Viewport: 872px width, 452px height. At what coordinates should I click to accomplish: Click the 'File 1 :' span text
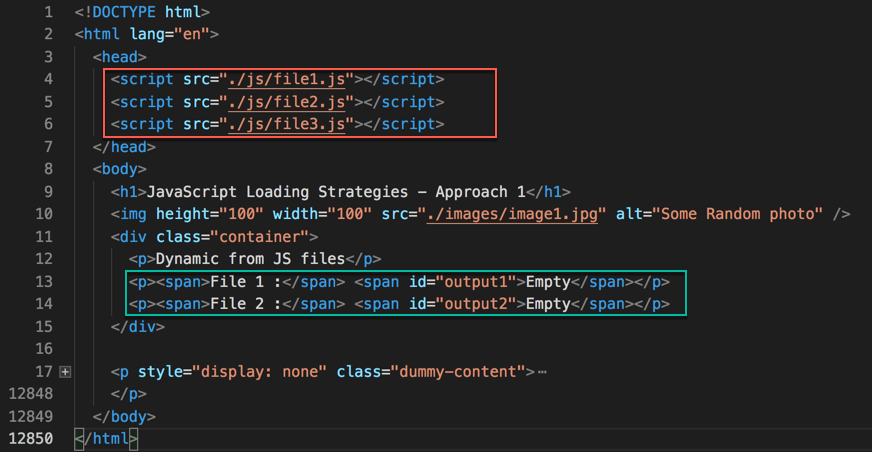click(245, 282)
